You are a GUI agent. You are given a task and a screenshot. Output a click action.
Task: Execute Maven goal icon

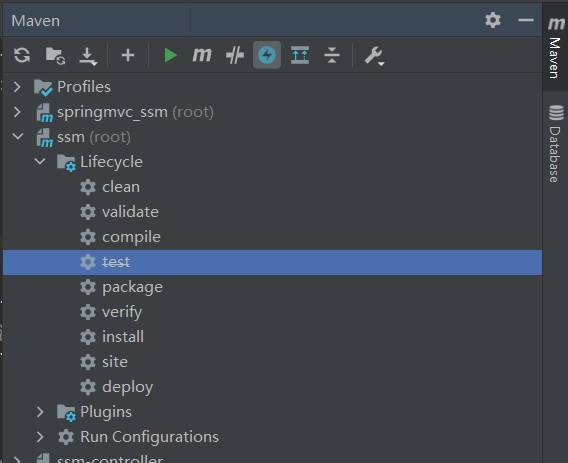(x=202, y=55)
